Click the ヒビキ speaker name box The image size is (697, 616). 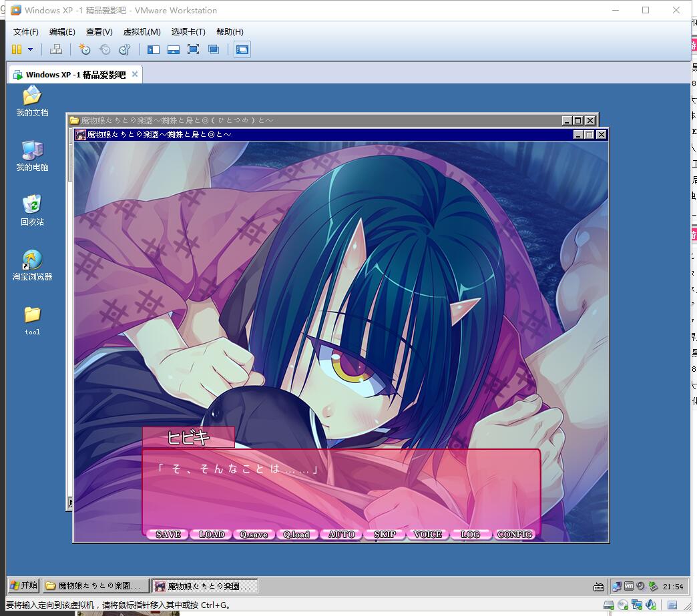188,438
